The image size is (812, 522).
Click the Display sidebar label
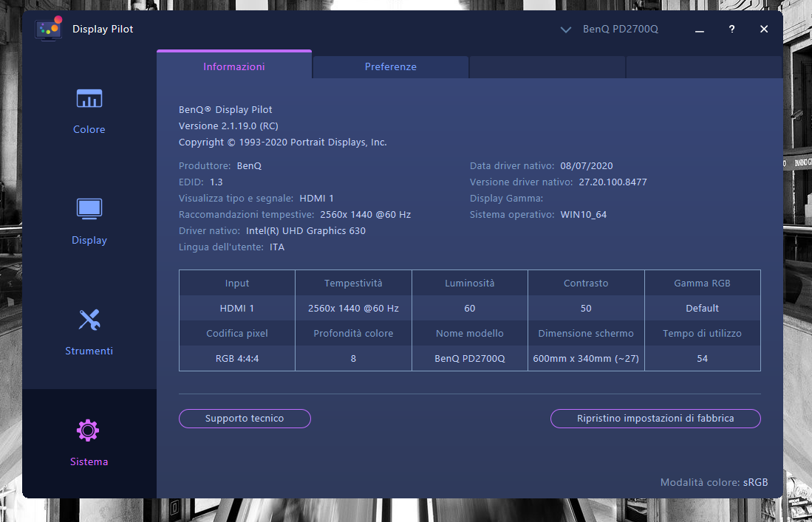(89, 240)
